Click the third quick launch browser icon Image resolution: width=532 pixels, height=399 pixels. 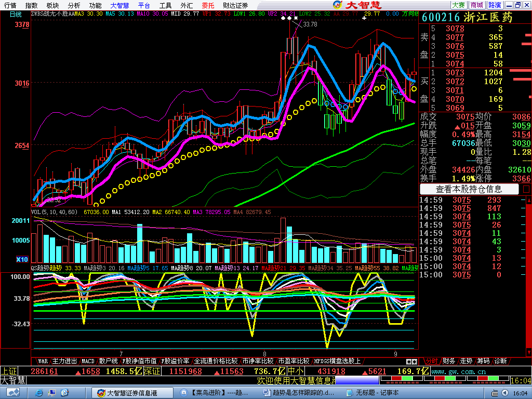(x=64, y=393)
